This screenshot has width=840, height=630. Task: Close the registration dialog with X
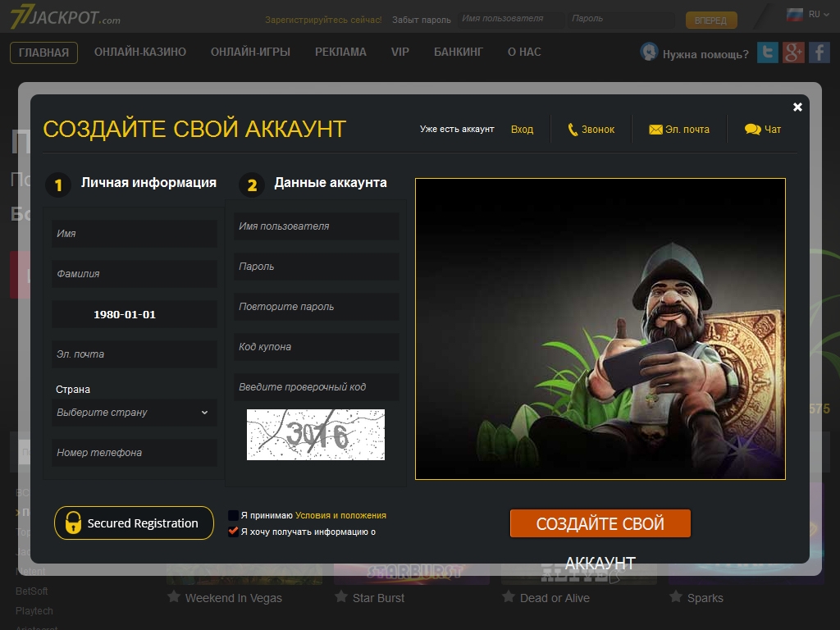point(797,107)
